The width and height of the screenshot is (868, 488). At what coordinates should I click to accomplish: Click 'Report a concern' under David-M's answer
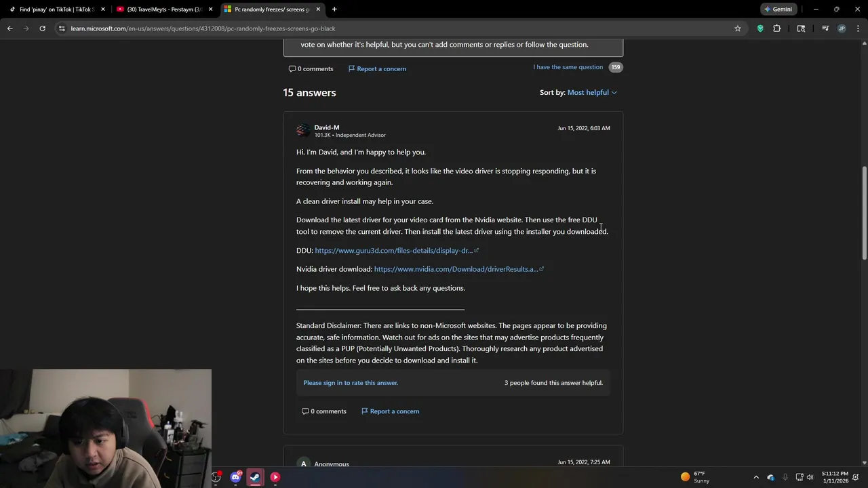click(x=391, y=411)
